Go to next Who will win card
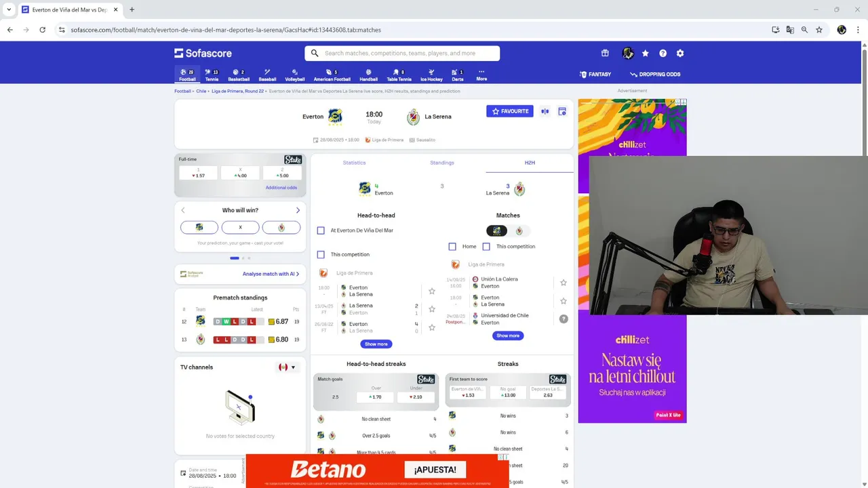The width and height of the screenshot is (868, 488). [298, 210]
